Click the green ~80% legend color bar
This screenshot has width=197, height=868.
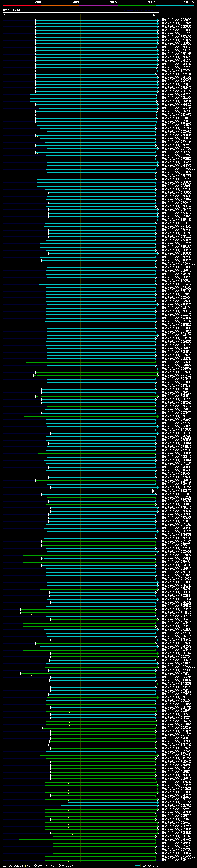pos(136,6)
